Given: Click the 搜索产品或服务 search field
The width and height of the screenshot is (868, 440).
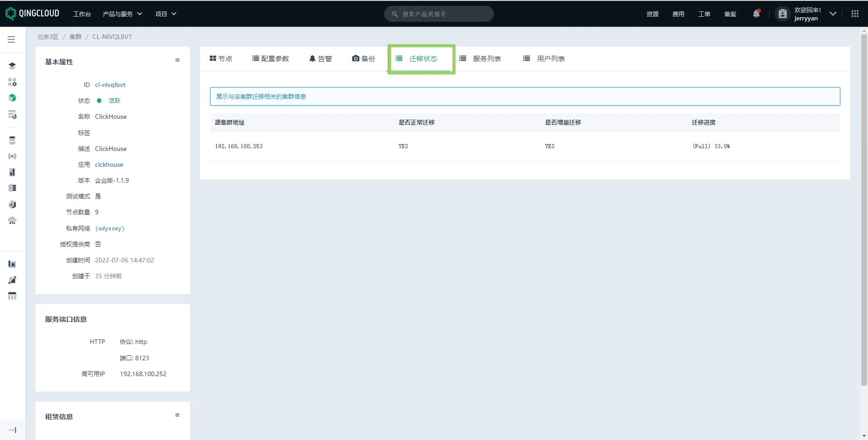Looking at the screenshot, I should click(x=439, y=14).
